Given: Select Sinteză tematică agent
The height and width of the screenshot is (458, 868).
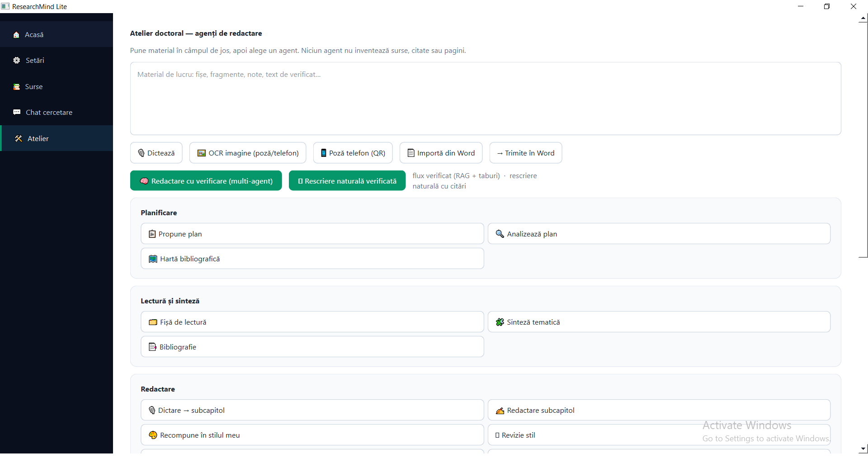Looking at the screenshot, I should pos(659,322).
